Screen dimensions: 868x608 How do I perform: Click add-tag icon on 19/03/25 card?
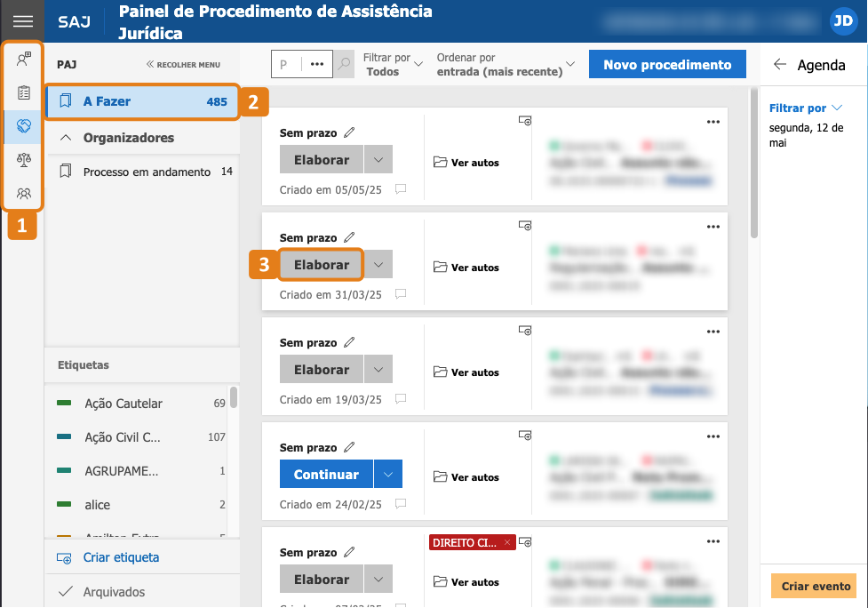tap(525, 331)
